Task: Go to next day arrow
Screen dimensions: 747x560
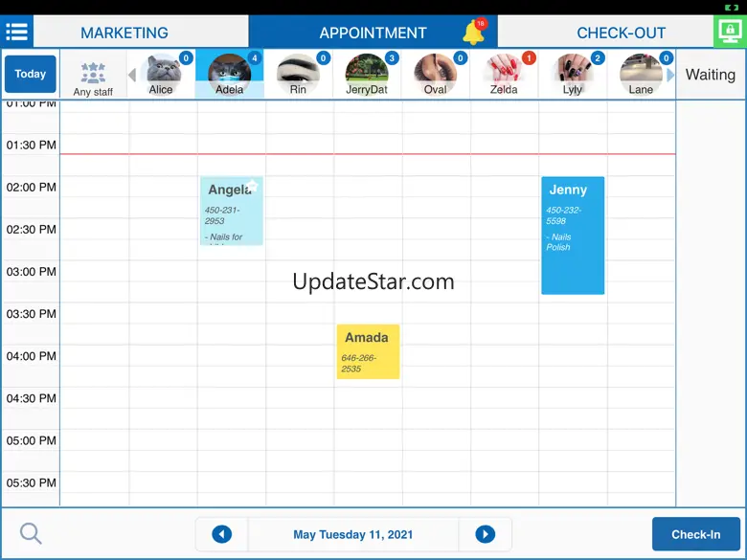Action: [x=486, y=534]
